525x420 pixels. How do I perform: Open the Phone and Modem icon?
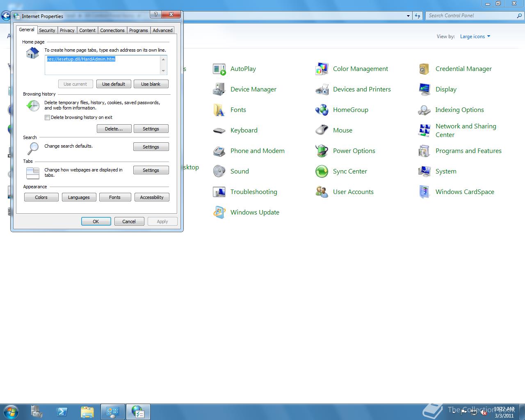219,151
